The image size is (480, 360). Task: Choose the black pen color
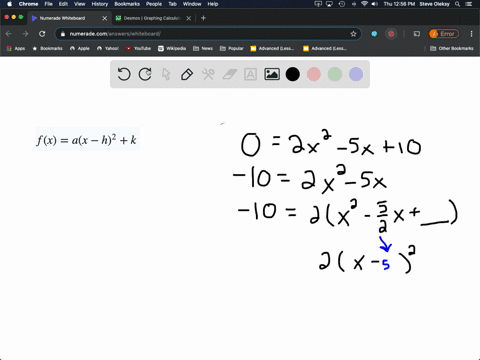pos(293,74)
